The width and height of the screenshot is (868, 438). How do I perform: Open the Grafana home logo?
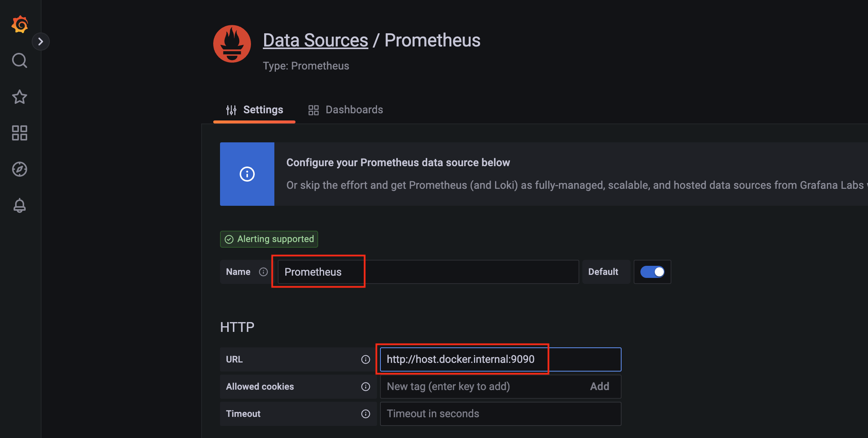[20, 25]
